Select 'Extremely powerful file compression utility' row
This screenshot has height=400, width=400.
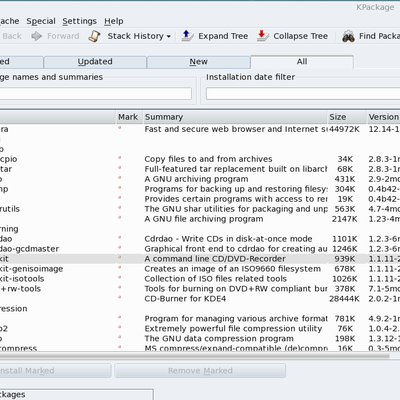(233, 329)
